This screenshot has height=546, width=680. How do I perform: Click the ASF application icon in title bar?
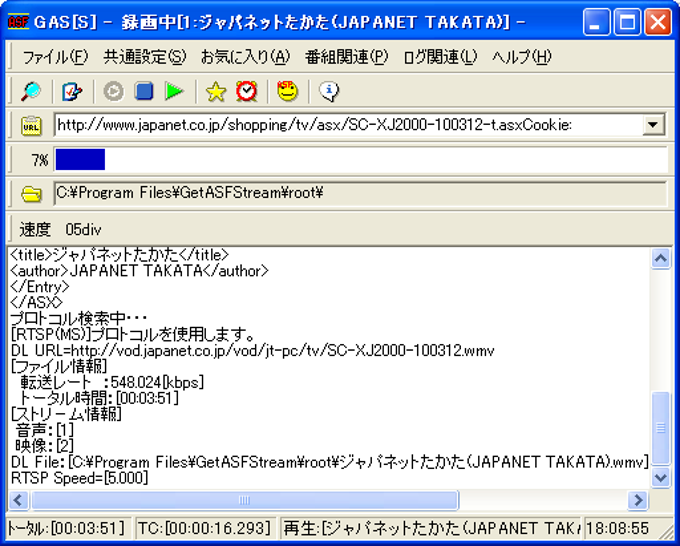point(18,21)
